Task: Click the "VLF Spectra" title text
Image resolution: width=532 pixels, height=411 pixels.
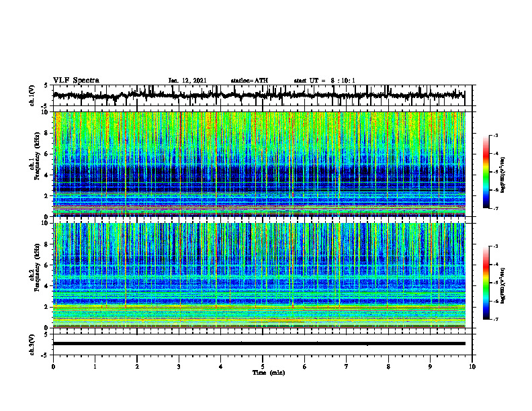Action: pos(76,81)
